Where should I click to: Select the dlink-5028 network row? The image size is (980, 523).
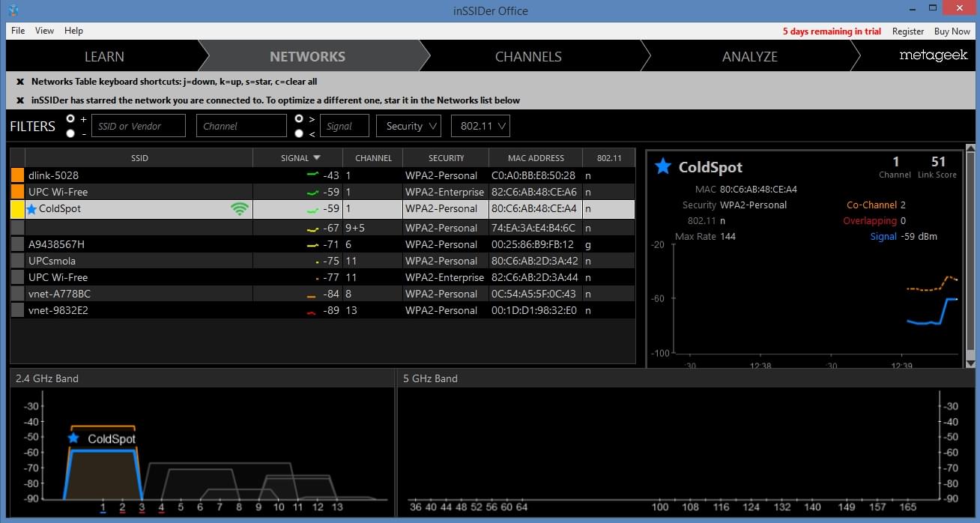click(x=322, y=175)
